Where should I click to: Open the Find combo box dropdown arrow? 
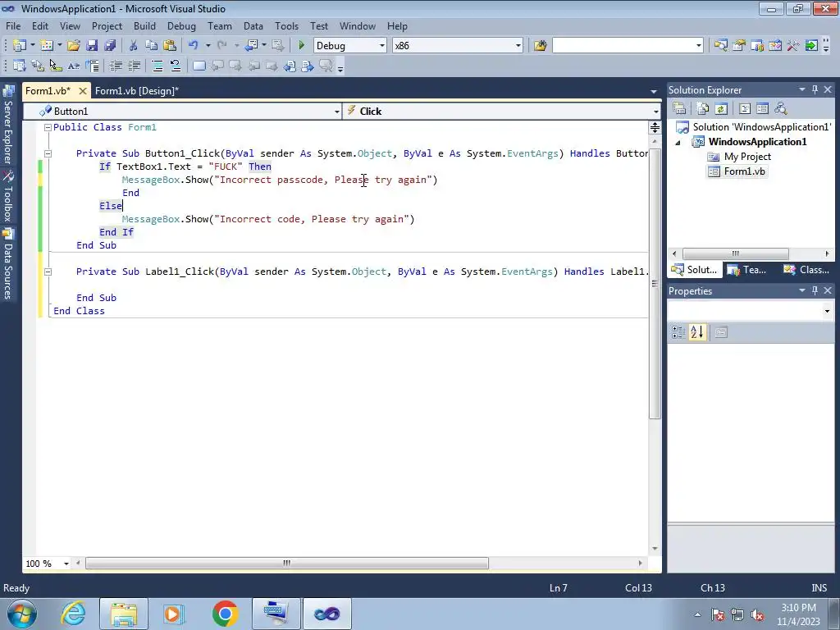699,46
